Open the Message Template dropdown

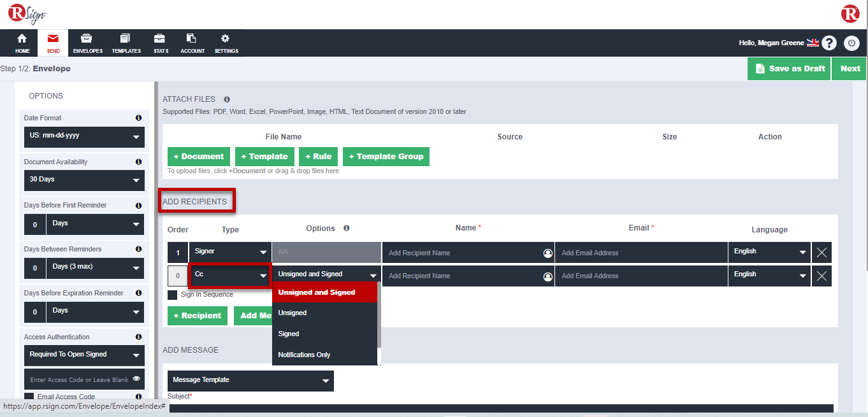click(x=250, y=380)
